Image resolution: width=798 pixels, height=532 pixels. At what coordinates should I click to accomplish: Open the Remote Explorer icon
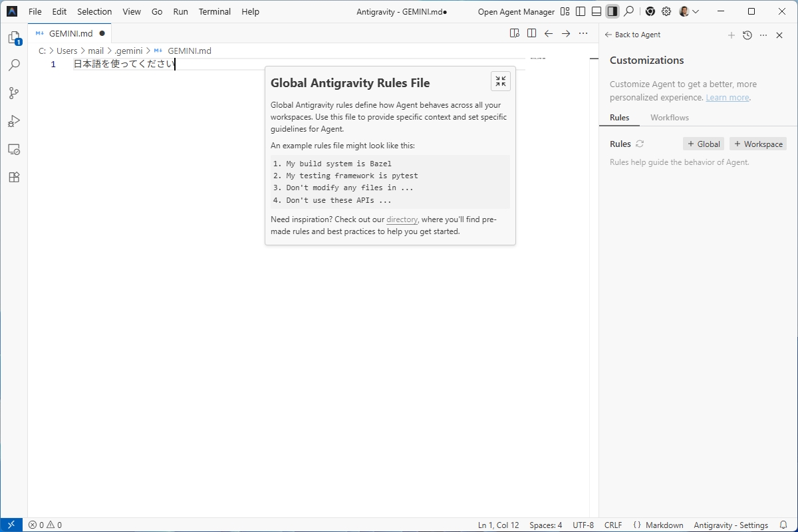(14, 149)
